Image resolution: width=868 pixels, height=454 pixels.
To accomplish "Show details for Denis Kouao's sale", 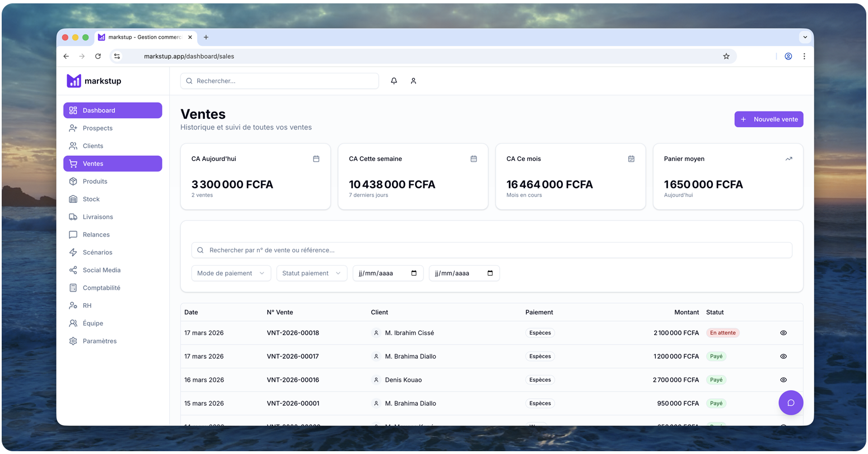I will click(x=783, y=379).
